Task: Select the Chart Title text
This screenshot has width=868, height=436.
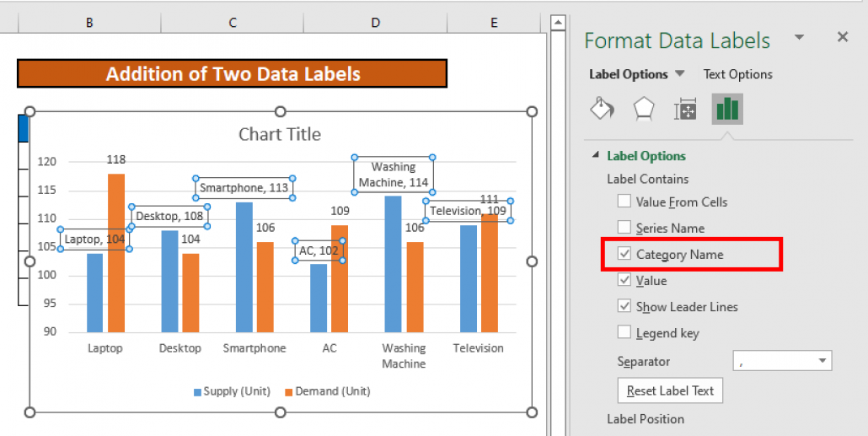Action: [x=280, y=135]
